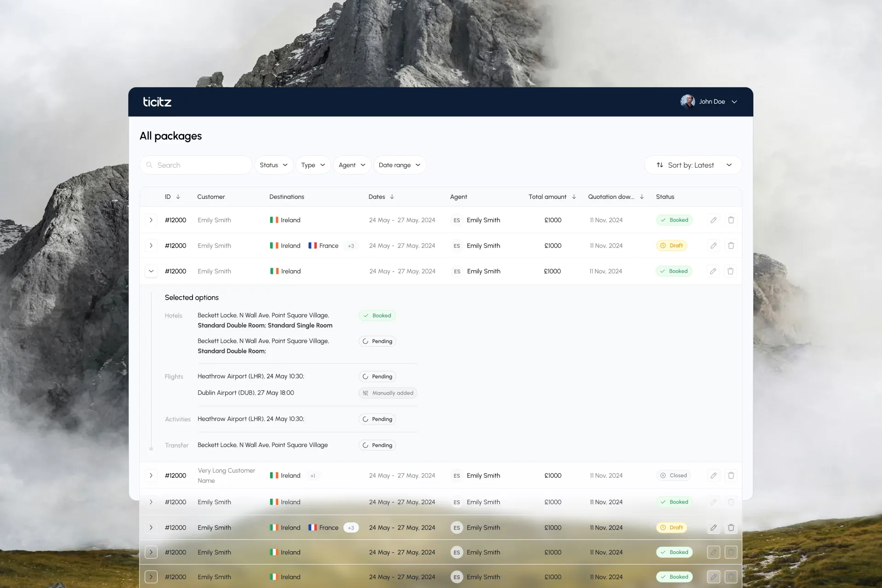Click the ticitz logo
882x588 pixels.
click(x=157, y=102)
